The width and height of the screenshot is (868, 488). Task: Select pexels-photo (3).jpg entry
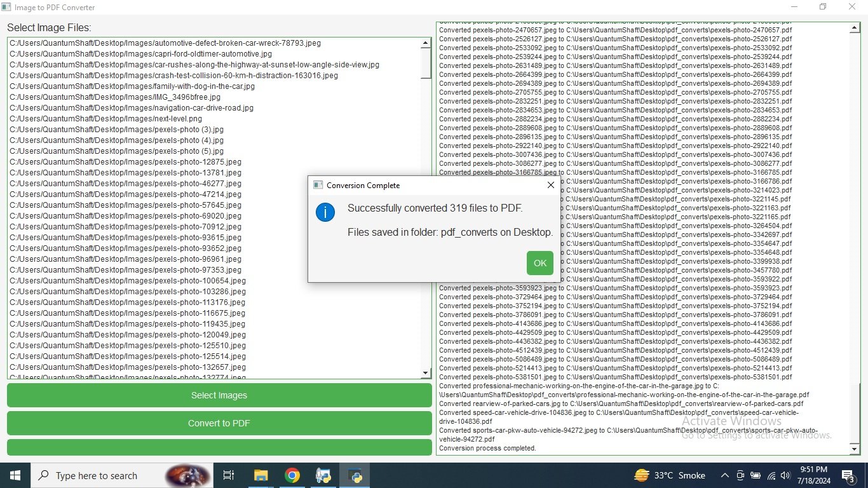116,130
